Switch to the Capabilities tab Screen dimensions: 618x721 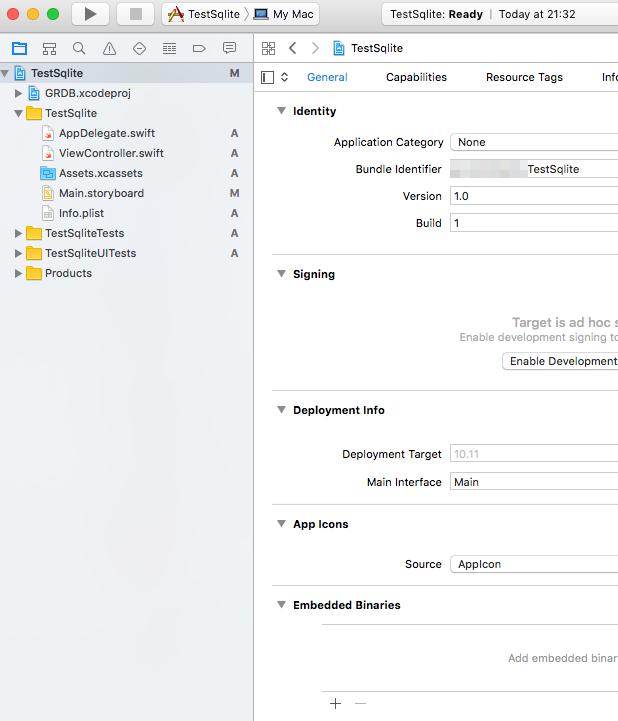(416, 77)
